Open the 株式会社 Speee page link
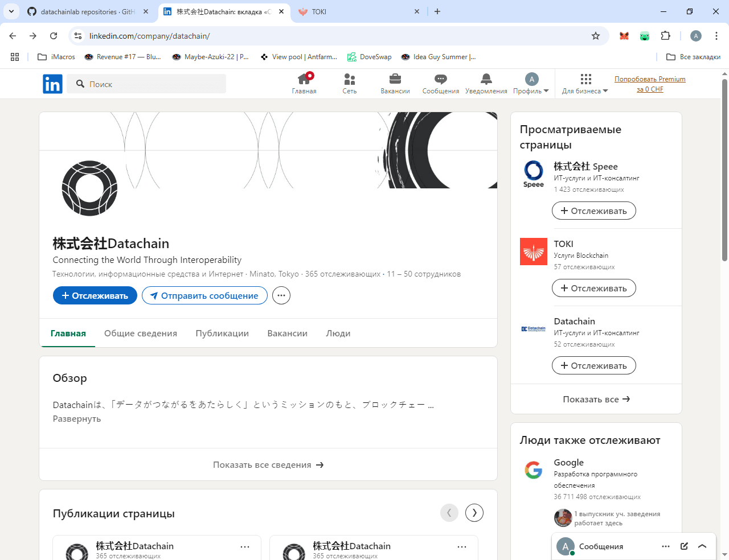The width and height of the screenshot is (729, 560). (x=586, y=166)
